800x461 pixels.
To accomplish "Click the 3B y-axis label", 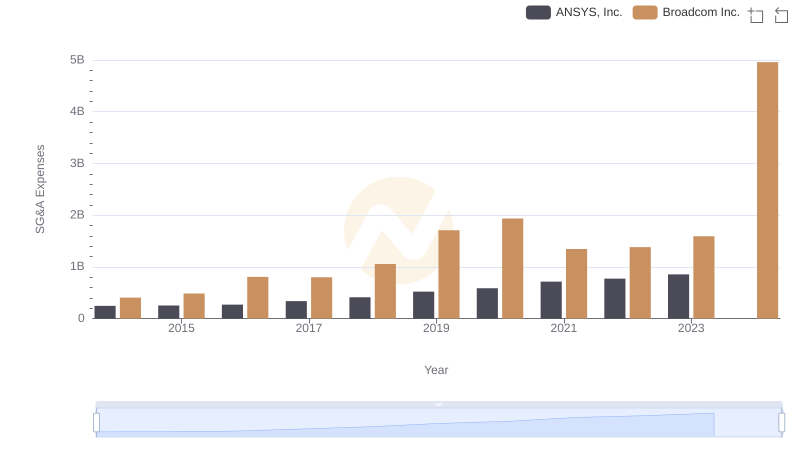I will (x=77, y=163).
